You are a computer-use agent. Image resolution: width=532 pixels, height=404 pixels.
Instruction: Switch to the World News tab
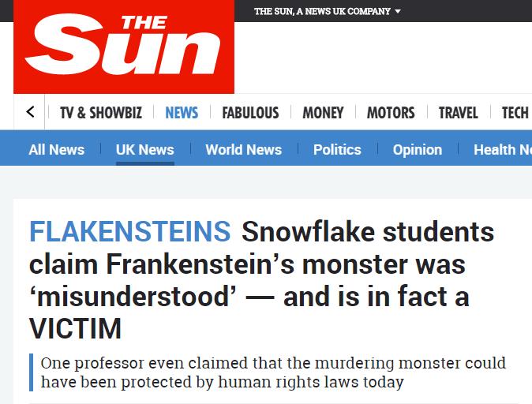[244, 150]
